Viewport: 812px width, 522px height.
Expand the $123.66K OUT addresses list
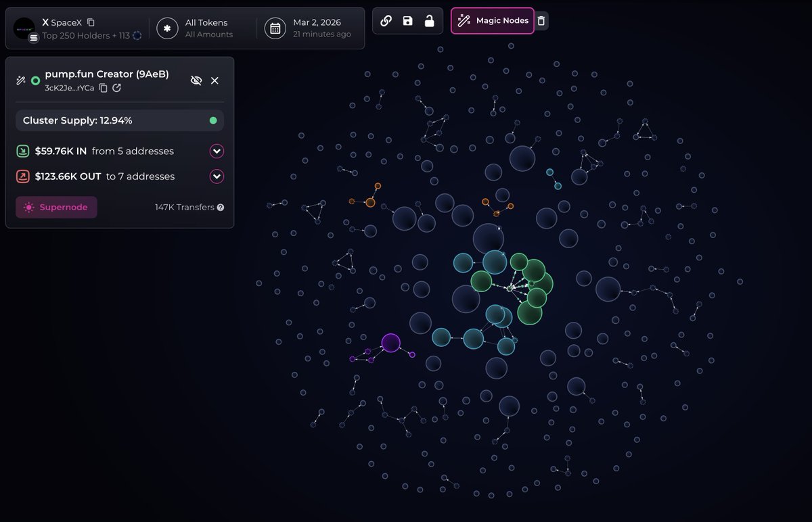click(217, 176)
